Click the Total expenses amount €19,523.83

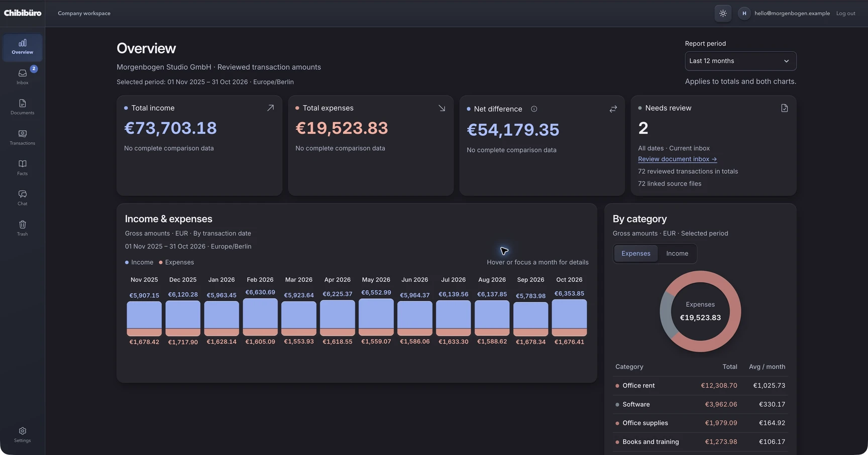coord(342,128)
